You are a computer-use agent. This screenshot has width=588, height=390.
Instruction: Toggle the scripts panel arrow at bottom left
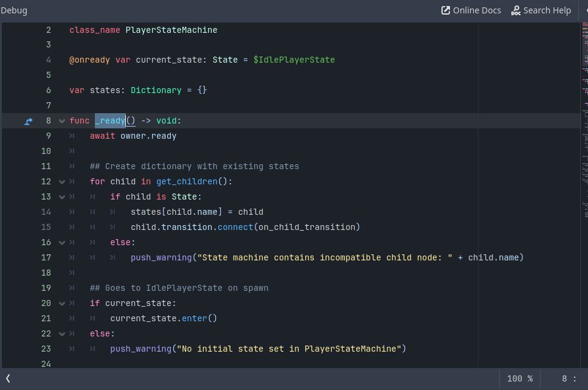pyautogui.click(x=8, y=378)
